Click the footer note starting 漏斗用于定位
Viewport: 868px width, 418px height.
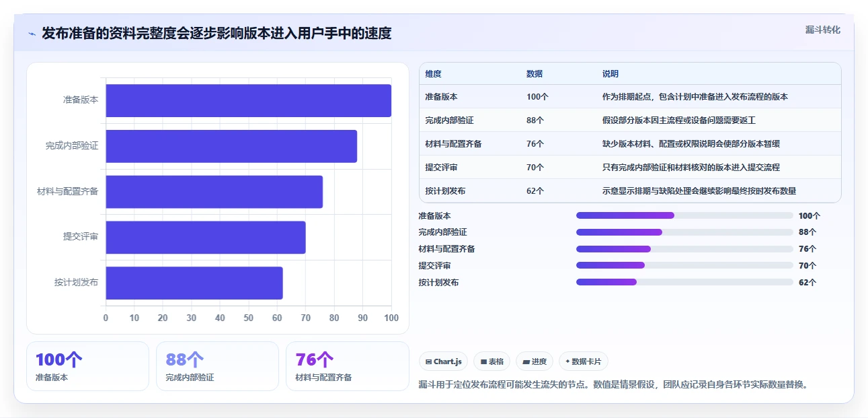click(x=613, y=385)
